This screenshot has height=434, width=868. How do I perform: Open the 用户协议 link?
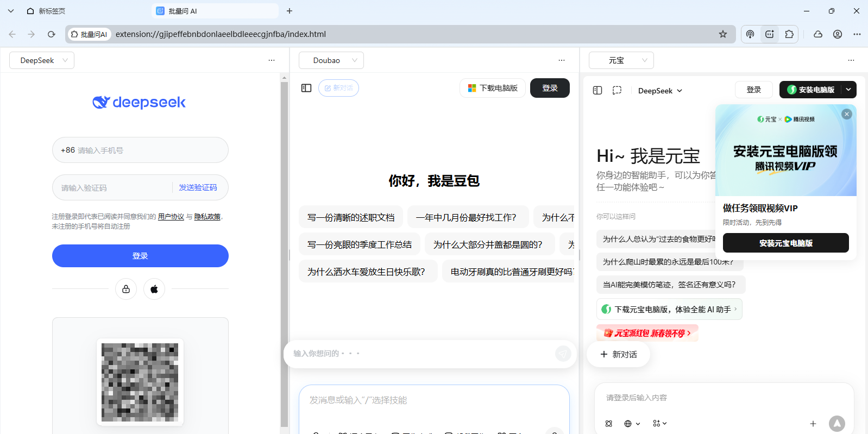pyautogui.click(x=171, y=217)
